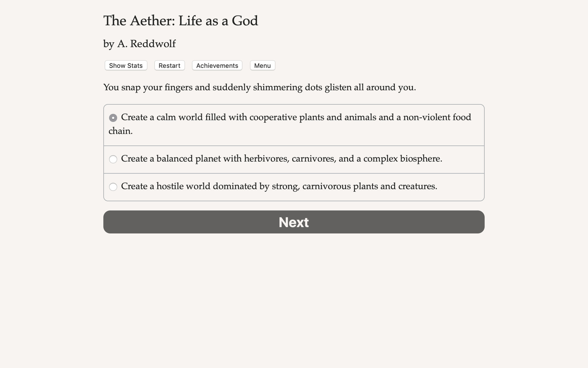The height and width of the screenshot is (368, 588).
Task: Check your character stats
Action: (125, 65)
